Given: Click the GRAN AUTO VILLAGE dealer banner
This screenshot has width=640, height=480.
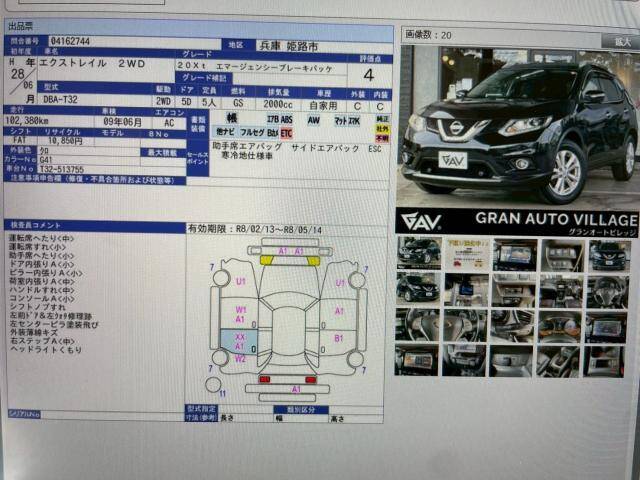Looking at the screenshot, I should click(517, 221).
